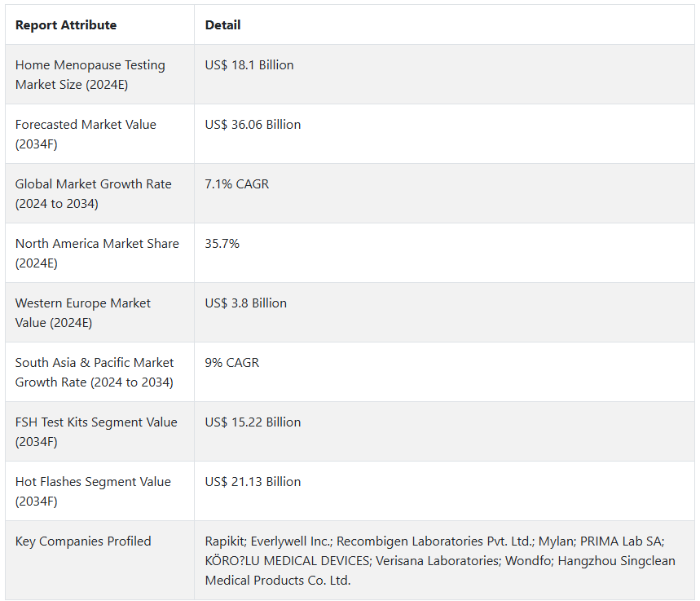The height and width of the screenshot is (601, 700).
Task: Click the "Report Attribute" column header
Action: 66,25
